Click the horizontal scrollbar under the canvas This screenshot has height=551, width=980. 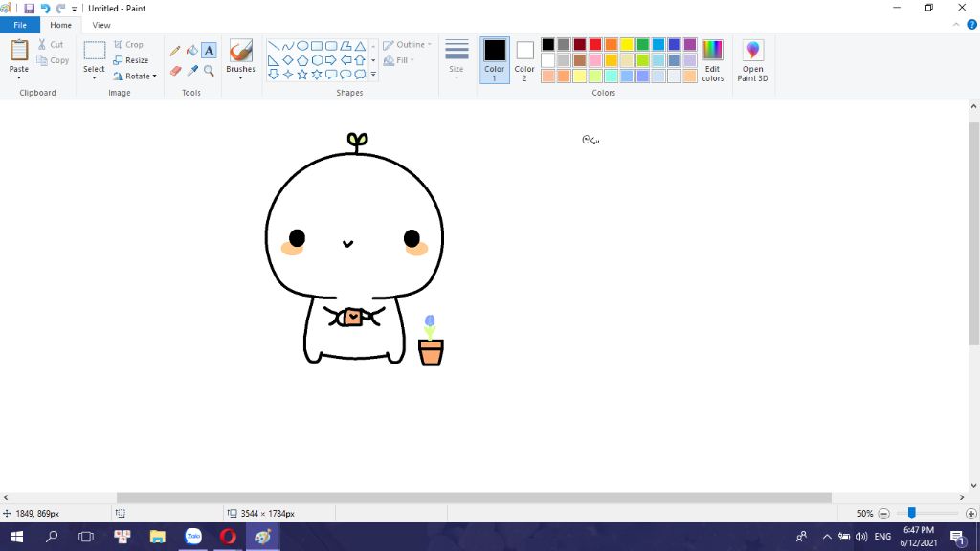coord(474,497)
